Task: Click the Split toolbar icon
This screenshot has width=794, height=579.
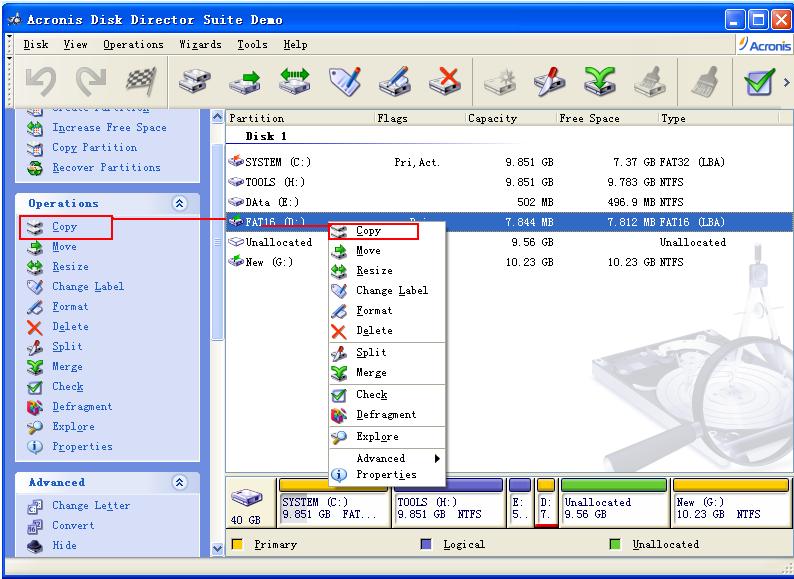Action: point(550,81)
